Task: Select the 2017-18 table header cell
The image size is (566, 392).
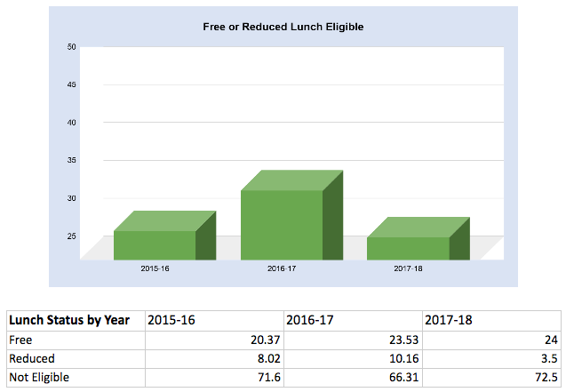Action: (491, 321)
